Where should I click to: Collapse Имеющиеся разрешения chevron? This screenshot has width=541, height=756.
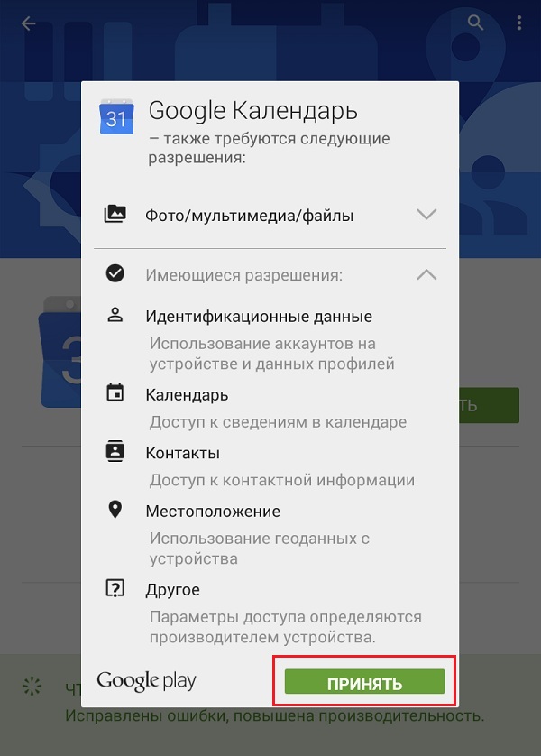click(426, 275)
